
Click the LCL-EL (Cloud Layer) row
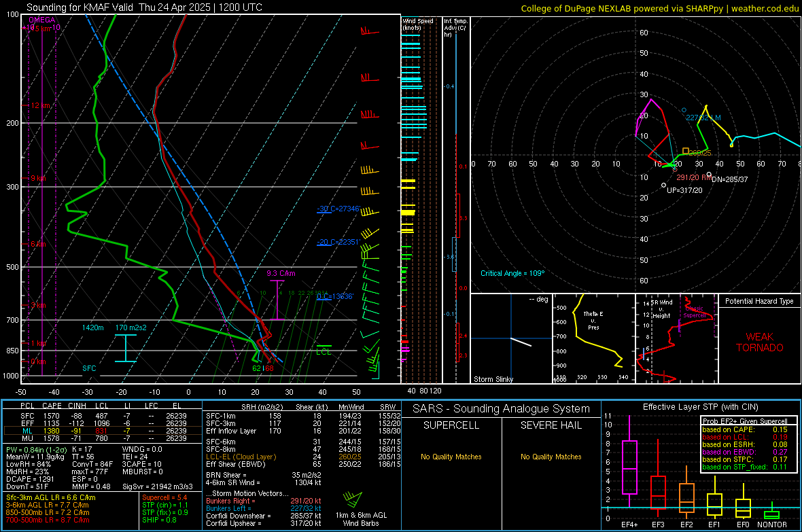coord(302,457)
